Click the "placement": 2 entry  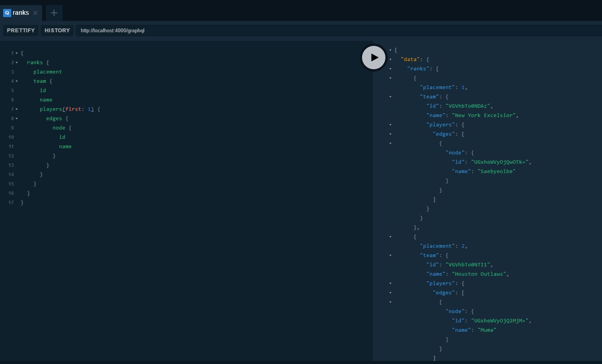click(444, 246)
